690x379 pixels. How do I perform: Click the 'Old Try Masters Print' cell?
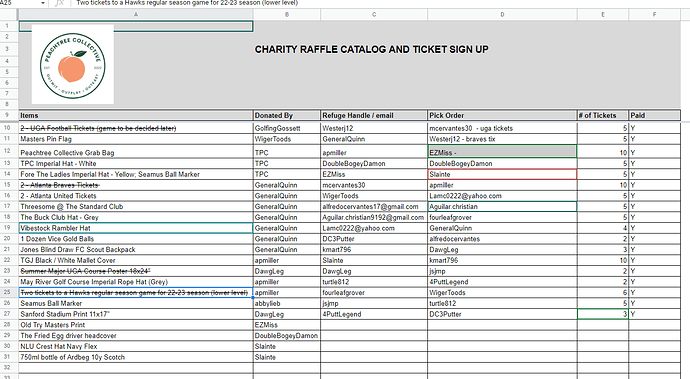(136, 325)
